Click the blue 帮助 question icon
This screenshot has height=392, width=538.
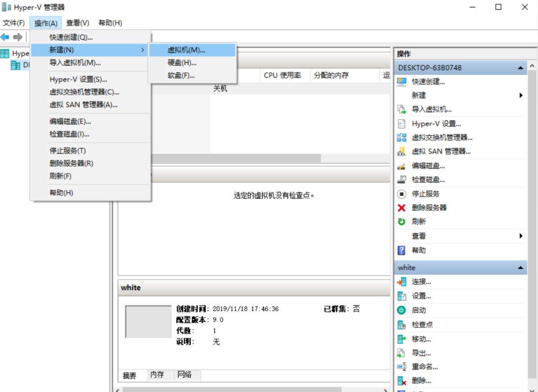[x=402, y=250]
